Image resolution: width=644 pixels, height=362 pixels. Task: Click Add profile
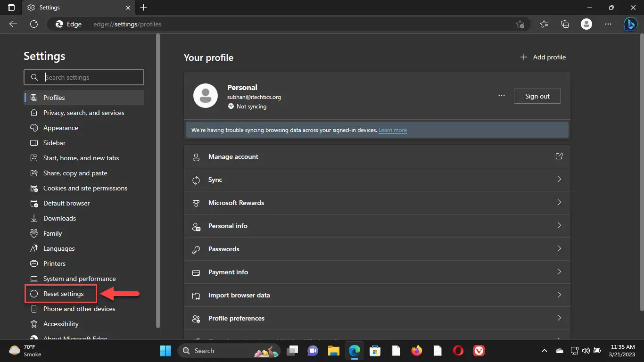(x=543, y=57)
